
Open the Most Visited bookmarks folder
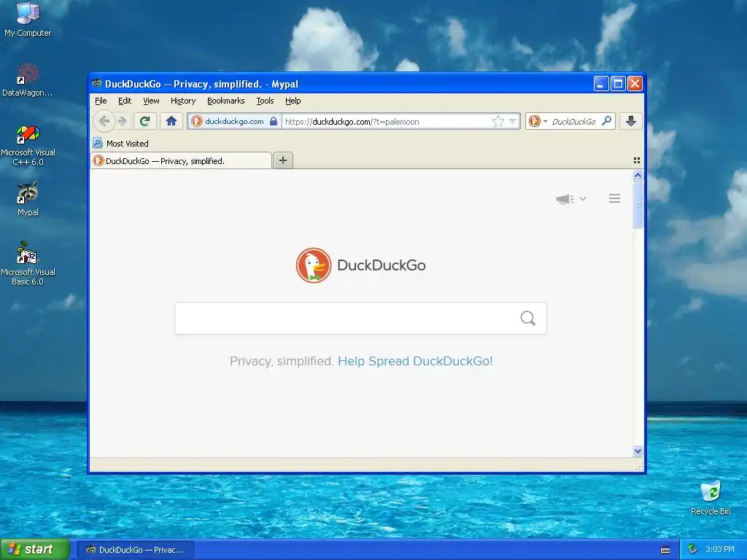pos(121,144)
